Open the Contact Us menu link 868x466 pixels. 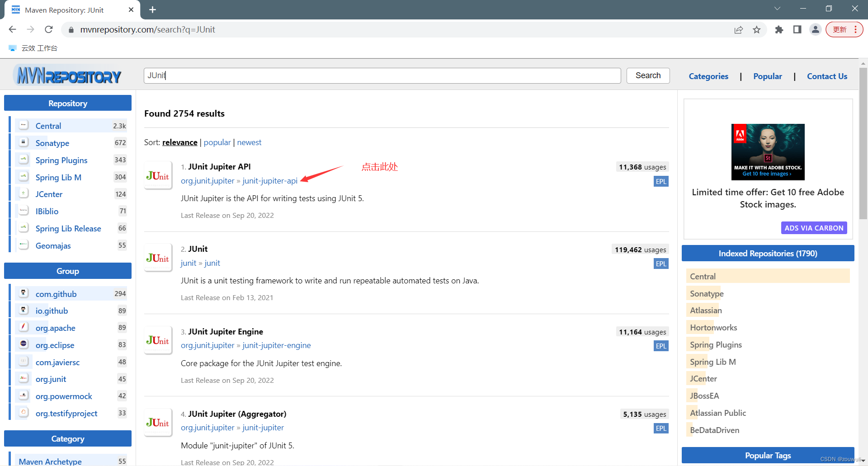(827, 76)
